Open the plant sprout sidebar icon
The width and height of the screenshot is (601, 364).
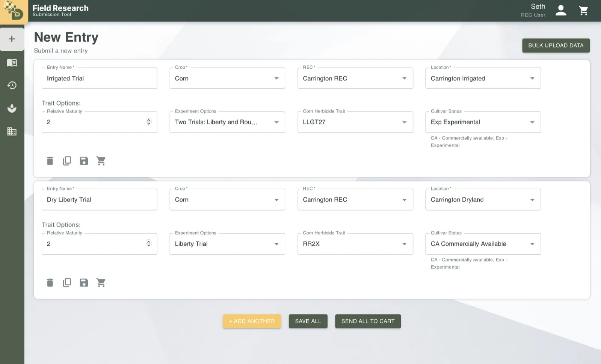click(12, 108)
